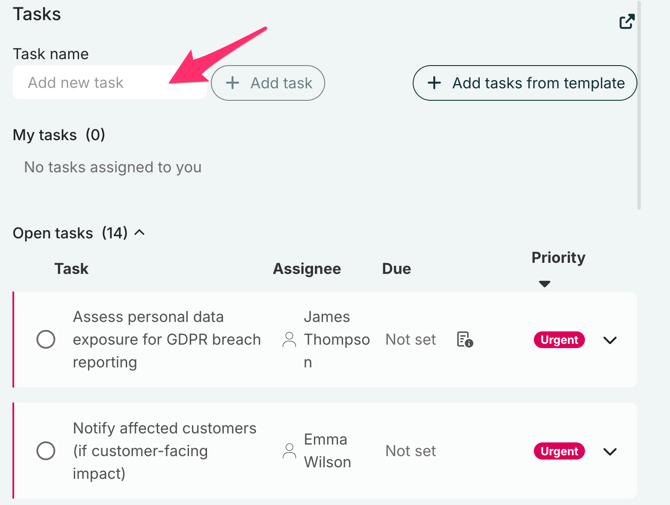
Task: Click the person icon beside Emma Wilson
Action: (289, 451)
